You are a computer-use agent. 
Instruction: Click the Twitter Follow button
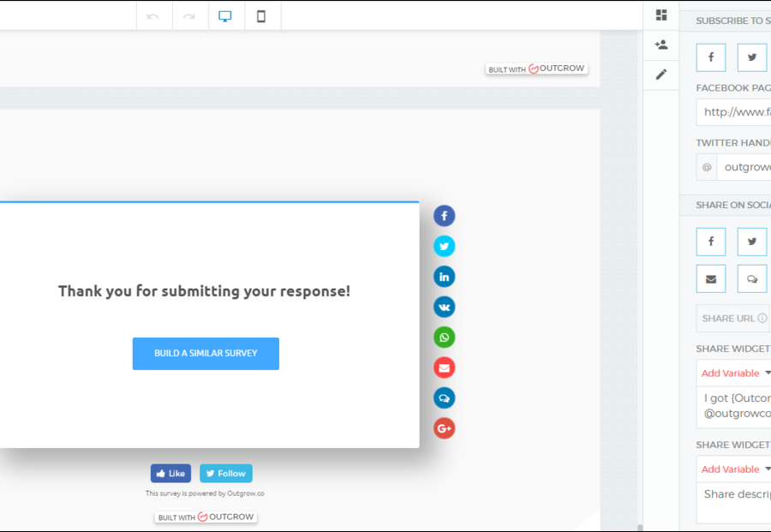(x=226, y=474)
